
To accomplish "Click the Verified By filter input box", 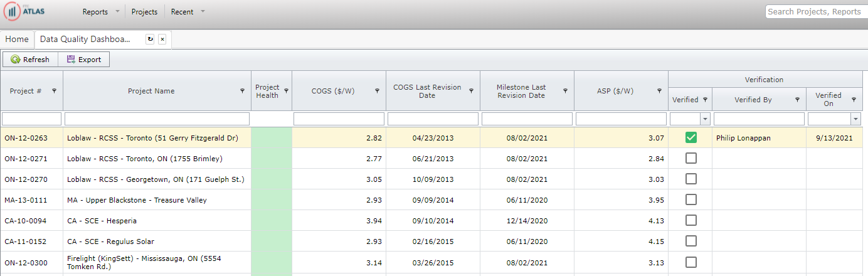I will [759, 119].
